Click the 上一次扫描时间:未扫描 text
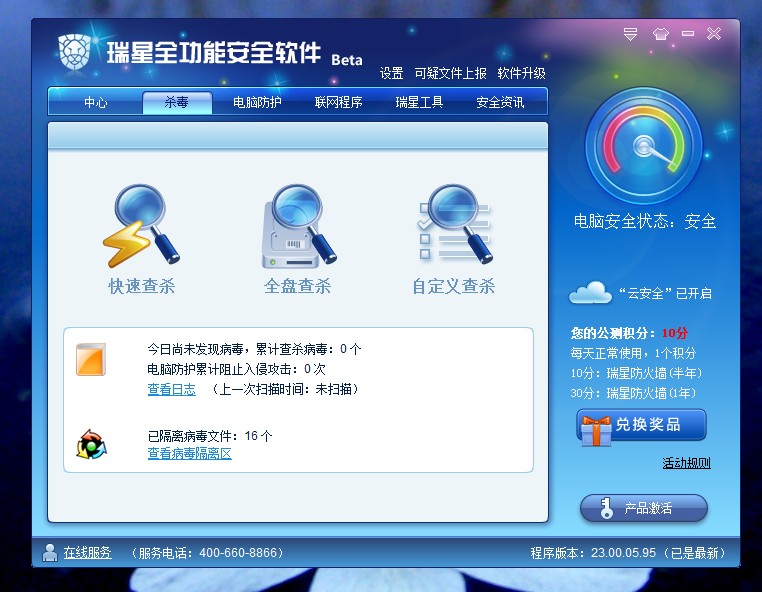The image size is (762, 592). coord(285,389)
